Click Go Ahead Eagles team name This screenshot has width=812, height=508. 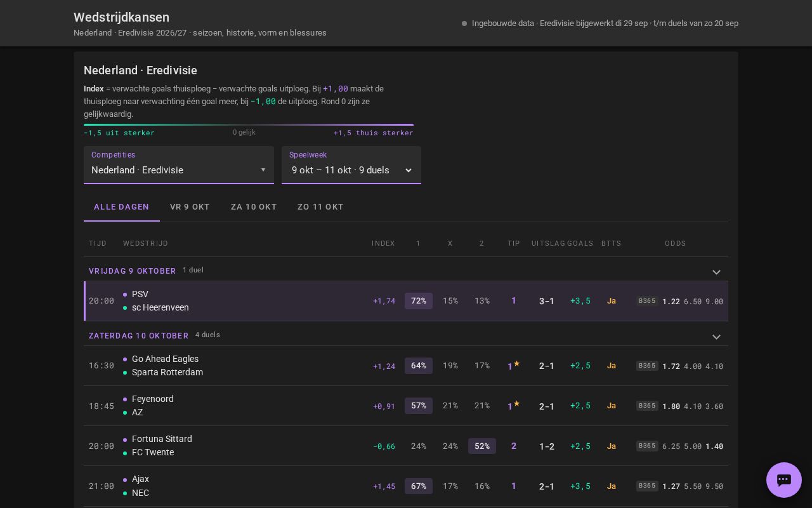coord(165,359)
